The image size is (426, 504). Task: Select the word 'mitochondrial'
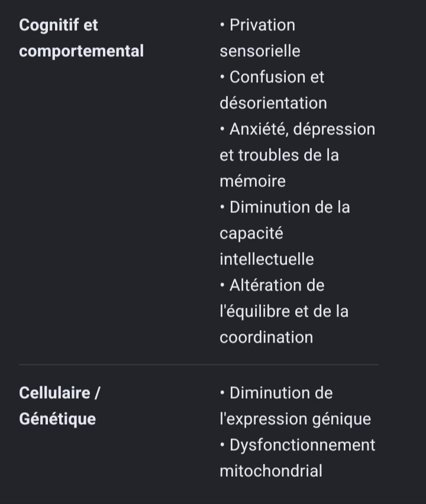click(x=271, y=471)
